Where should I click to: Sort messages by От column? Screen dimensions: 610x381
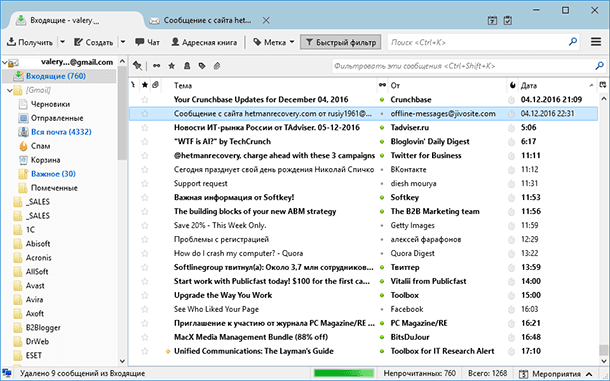click(447, 85)
